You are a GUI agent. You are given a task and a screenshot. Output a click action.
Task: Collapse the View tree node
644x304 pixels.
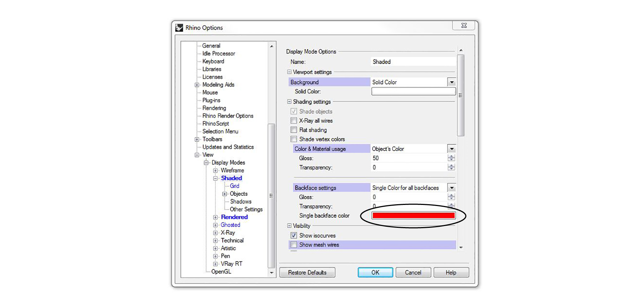pos(197,155)
